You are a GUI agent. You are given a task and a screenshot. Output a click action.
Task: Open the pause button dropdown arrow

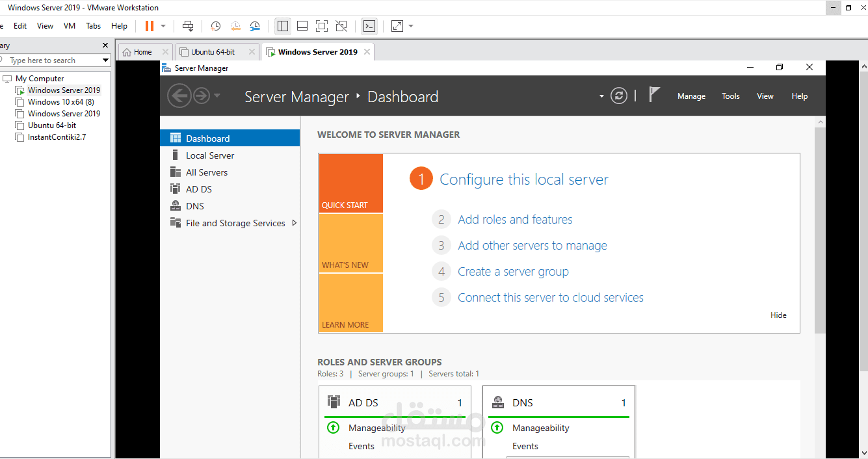pos(163,26)
